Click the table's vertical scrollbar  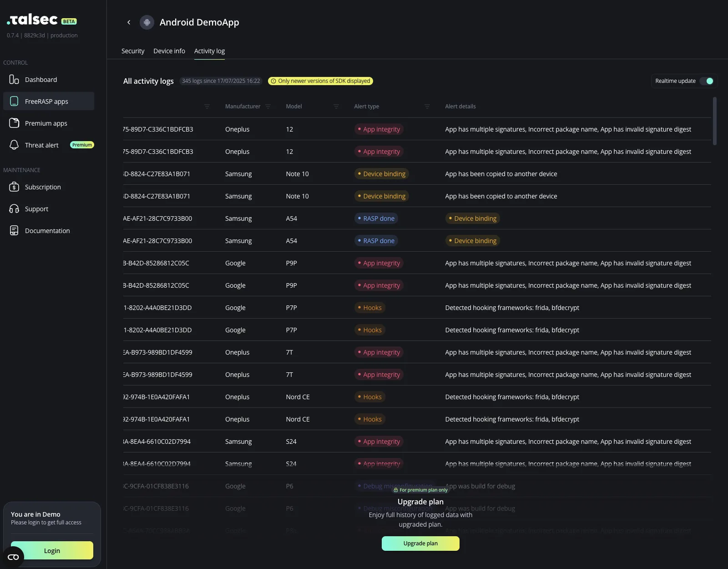click(x=714, y=121)
